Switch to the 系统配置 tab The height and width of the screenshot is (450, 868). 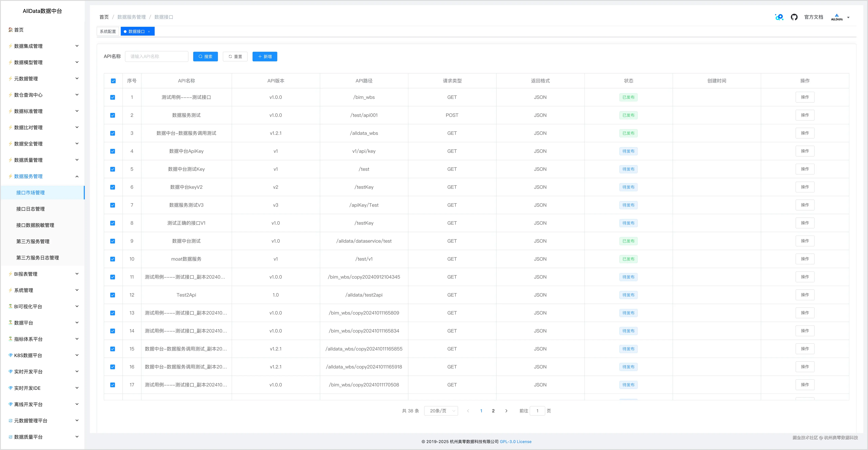(108, 32)
